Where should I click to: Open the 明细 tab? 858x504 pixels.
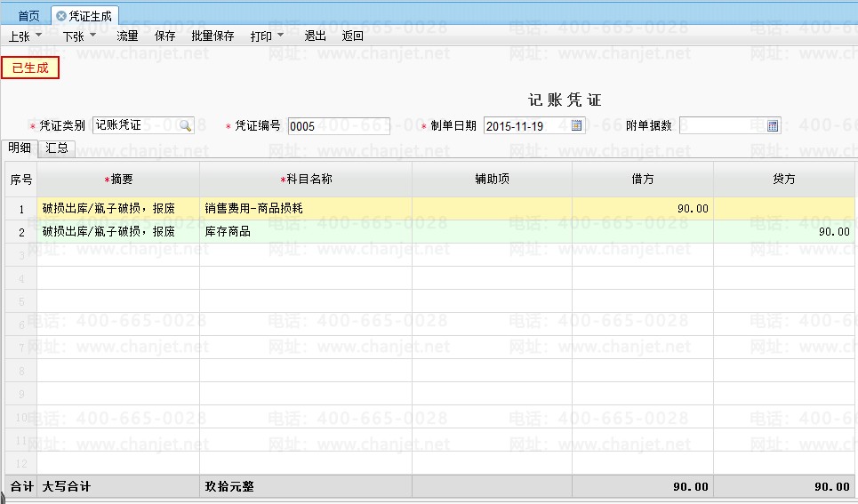[x=20, y=148]
